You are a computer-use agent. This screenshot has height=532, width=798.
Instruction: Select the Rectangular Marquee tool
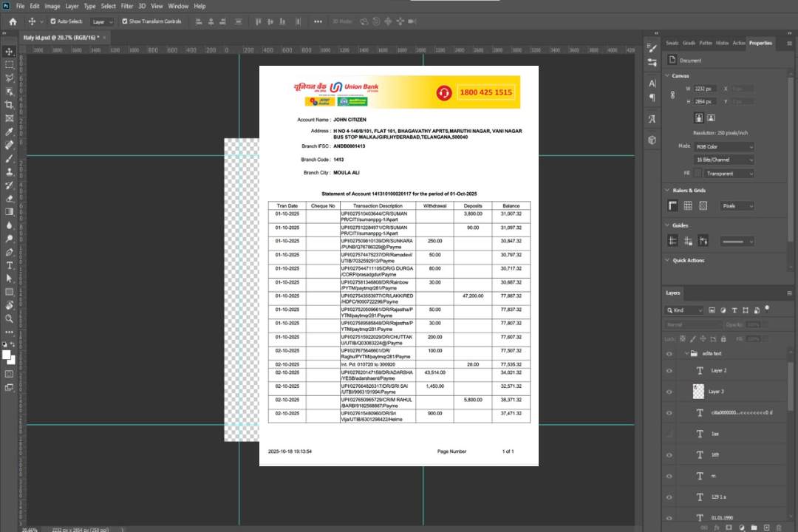[x=9, y=65]
